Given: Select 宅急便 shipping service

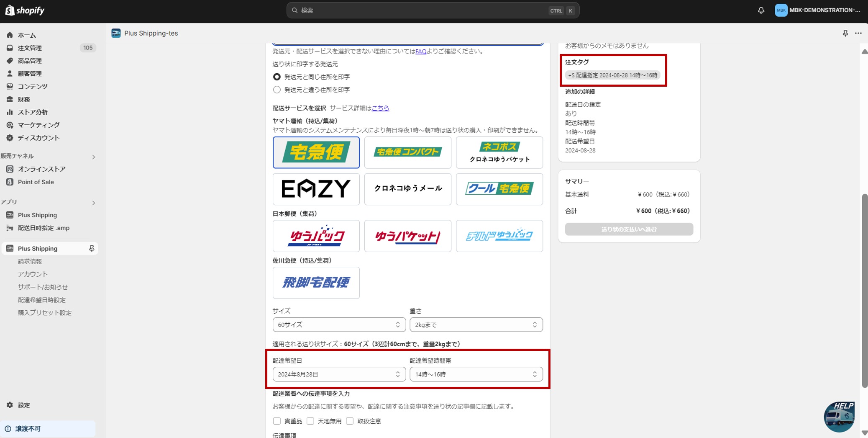Looking at the screenshot, I should point(316,152).
